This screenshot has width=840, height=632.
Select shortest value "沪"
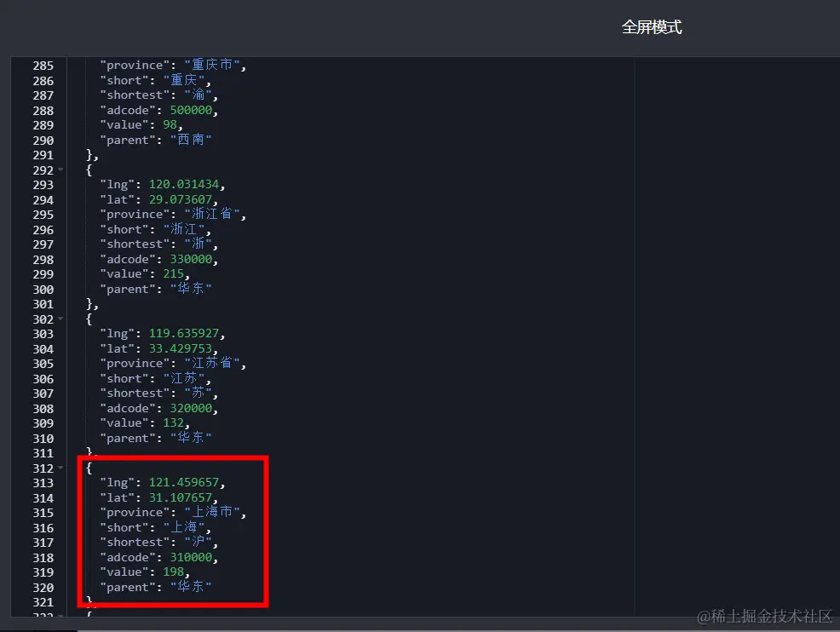pyautogui.click(x=198, y=542)
